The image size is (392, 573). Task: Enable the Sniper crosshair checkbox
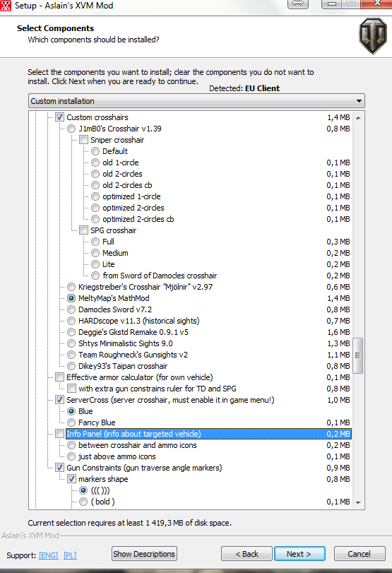83,140
